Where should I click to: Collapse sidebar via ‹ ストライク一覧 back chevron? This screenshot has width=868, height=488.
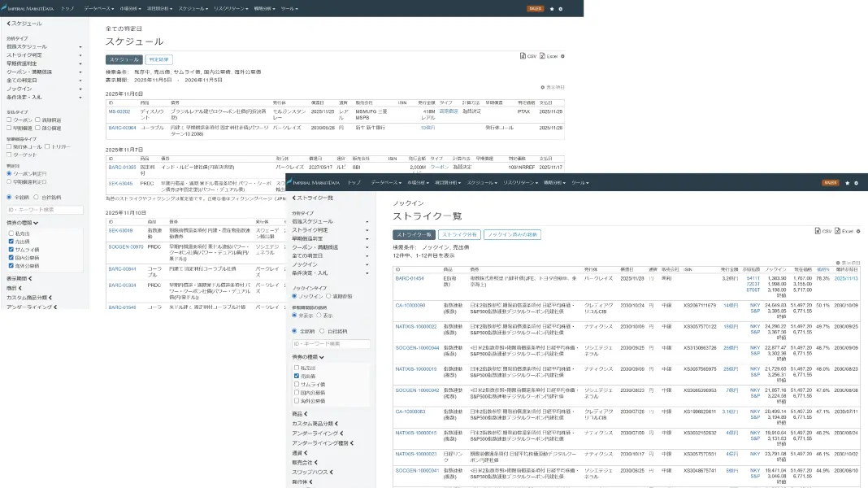pyautogui.click(x=312, y=198)
